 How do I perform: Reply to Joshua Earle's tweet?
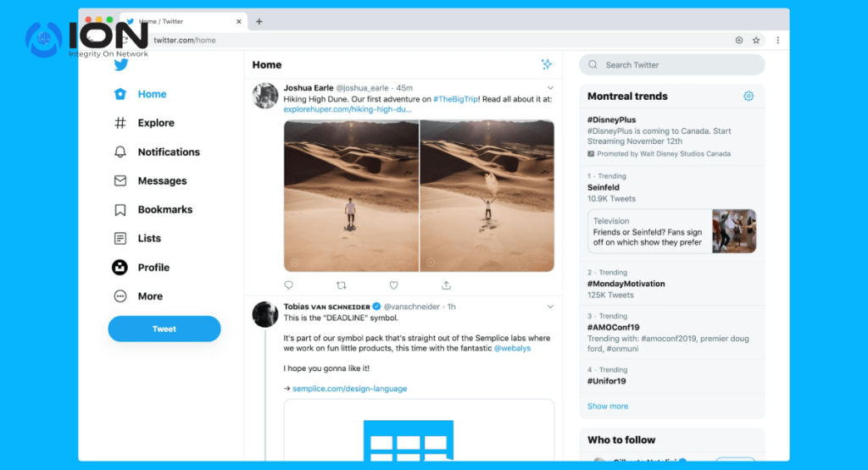tap(289, 285)
